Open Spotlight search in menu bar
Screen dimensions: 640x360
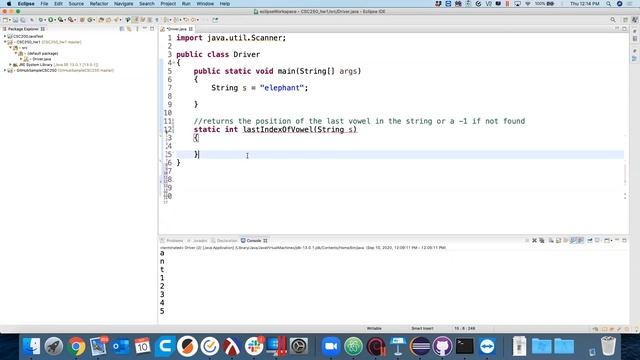click(x=609, y=4)
